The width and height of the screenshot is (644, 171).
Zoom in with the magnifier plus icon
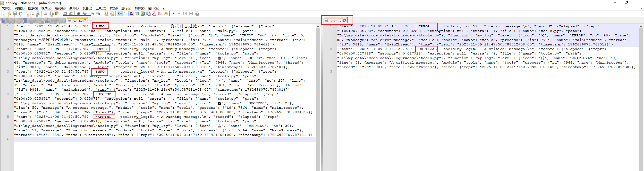point(92,14)
